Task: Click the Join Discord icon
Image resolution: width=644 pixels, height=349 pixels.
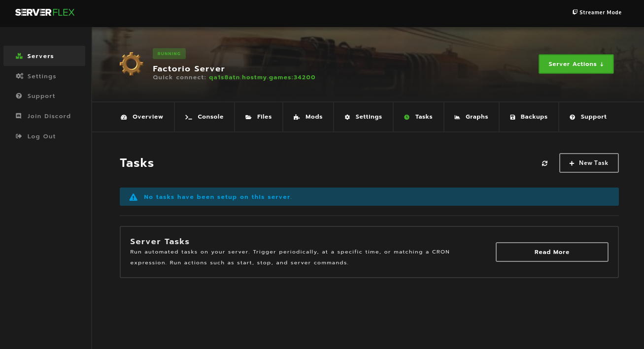Action: (19, 116)
